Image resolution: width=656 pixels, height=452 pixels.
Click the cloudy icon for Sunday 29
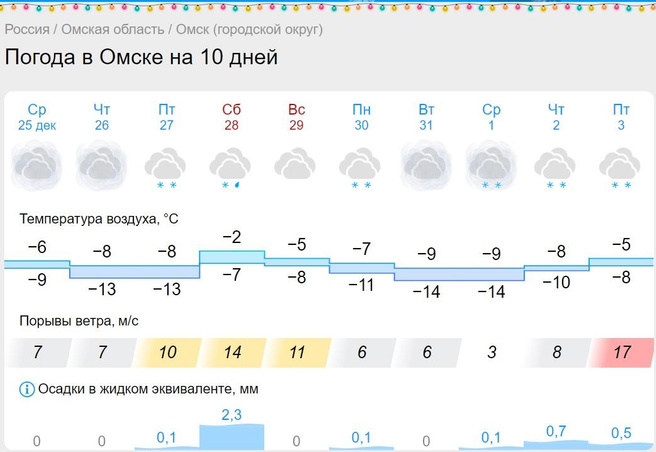[x=296, y=164]
